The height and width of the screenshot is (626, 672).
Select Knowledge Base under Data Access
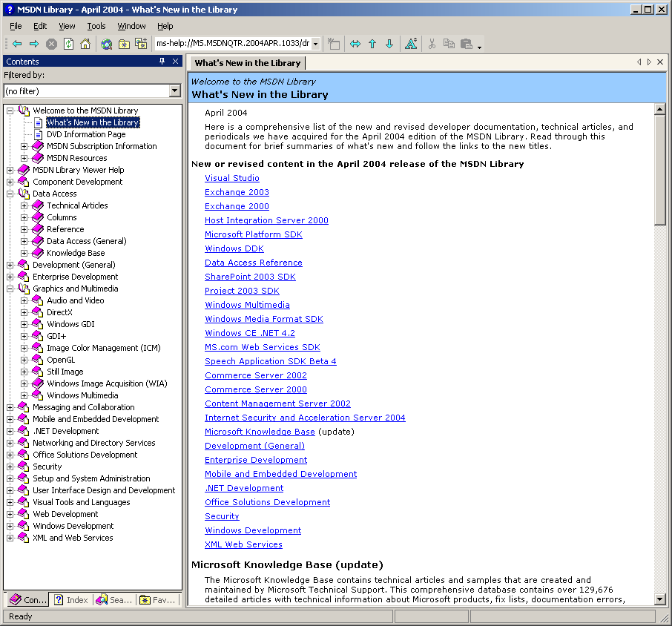point(76,253)
